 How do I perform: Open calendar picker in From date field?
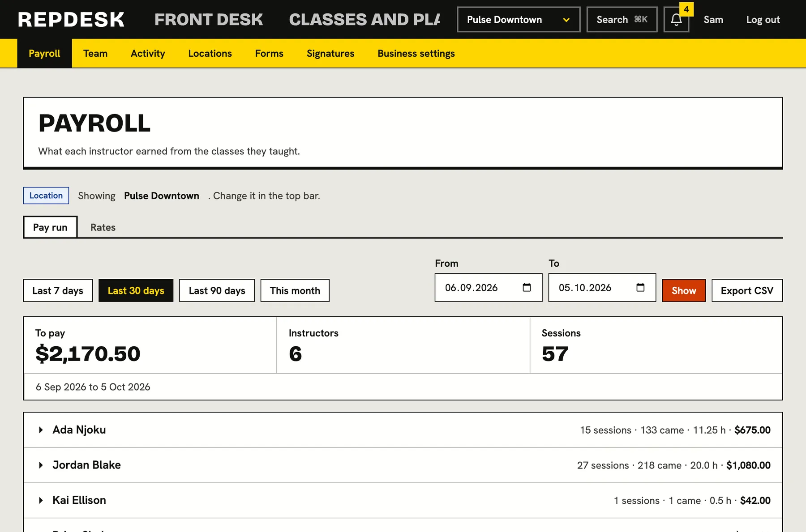point(527,288)
